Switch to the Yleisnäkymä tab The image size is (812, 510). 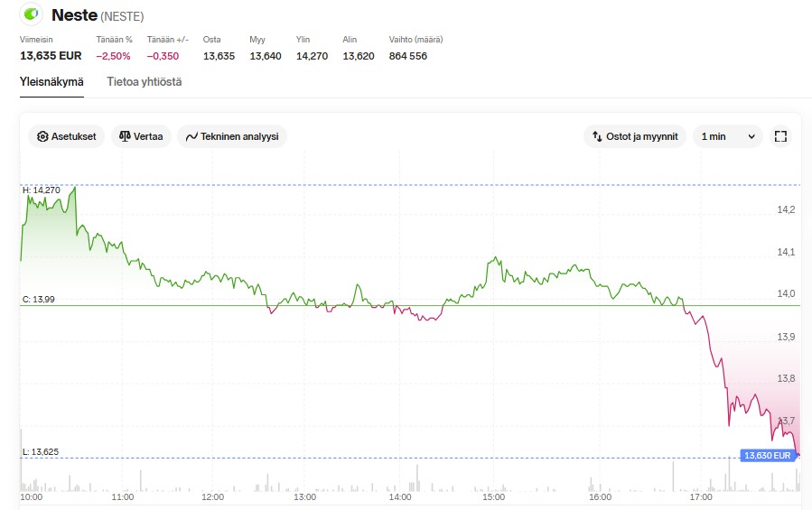coord(51,82)
